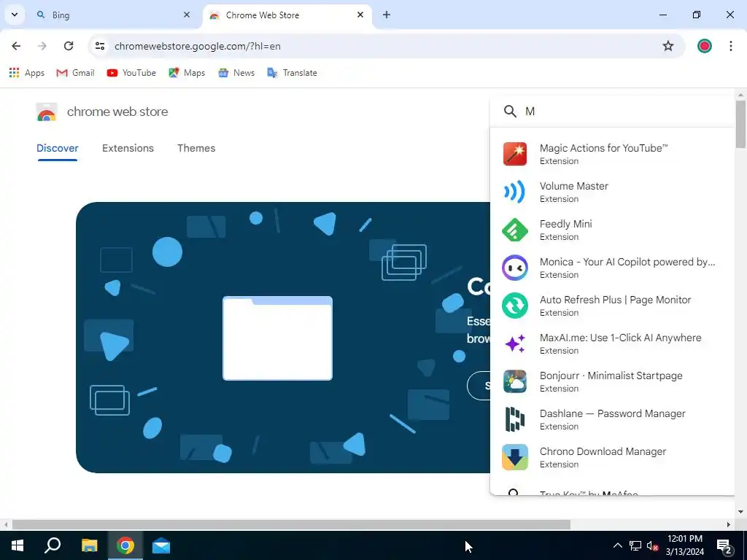The image size is (747, 560).
Task: Click the folder illustration in the banner
Action: click(x=277, y=338)
